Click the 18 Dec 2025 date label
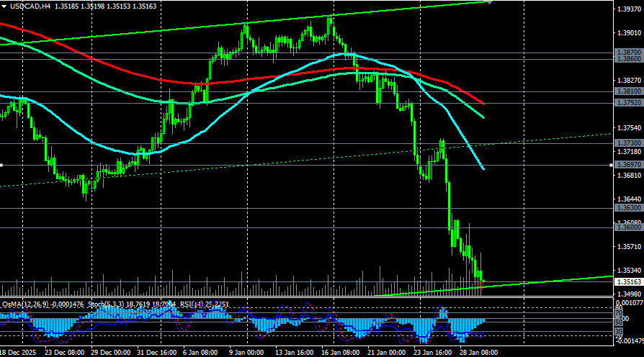Screen dimensions: 644x357 pos(17,353)
